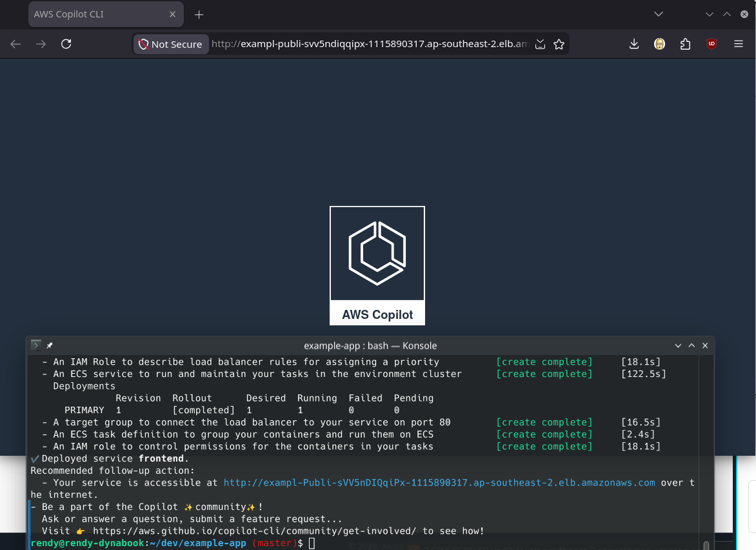This screenshot has height=550, width=756.
Task: Close the Firefox window
Action: pyautogui.click(x=744, y=14)
